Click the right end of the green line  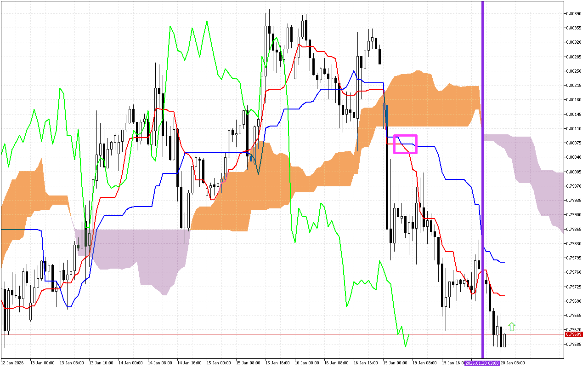click(x=409, y=335)
